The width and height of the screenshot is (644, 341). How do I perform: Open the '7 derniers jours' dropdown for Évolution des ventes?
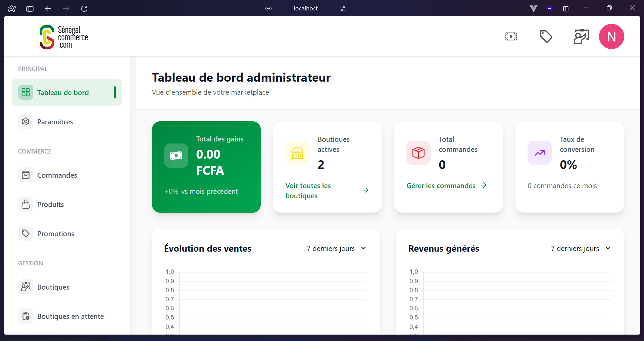[x=336, y=248]
